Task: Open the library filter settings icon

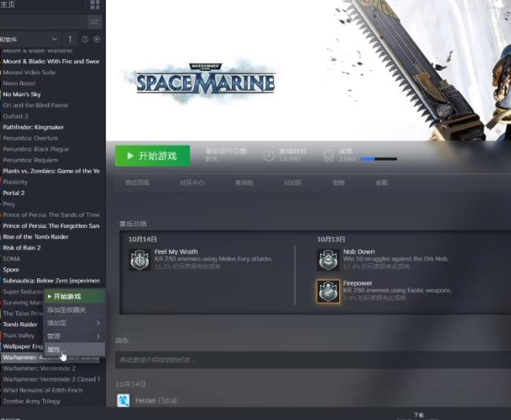Action: click(x=95, y=22)
